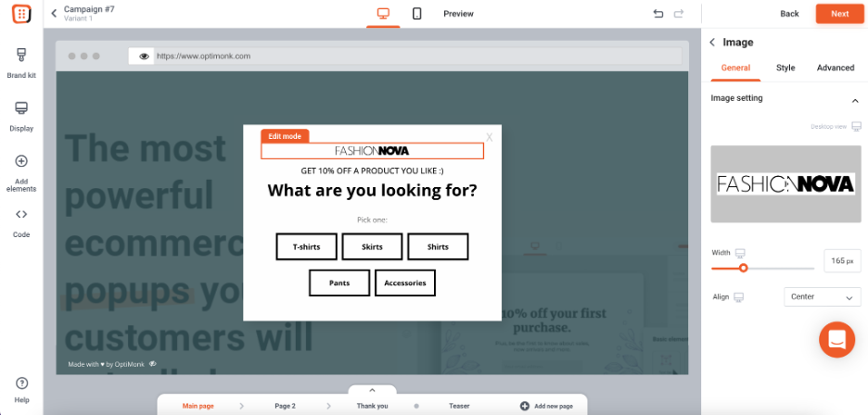
Task: Click the Next button
Action: pyautogui.click(x=839, y=14)
